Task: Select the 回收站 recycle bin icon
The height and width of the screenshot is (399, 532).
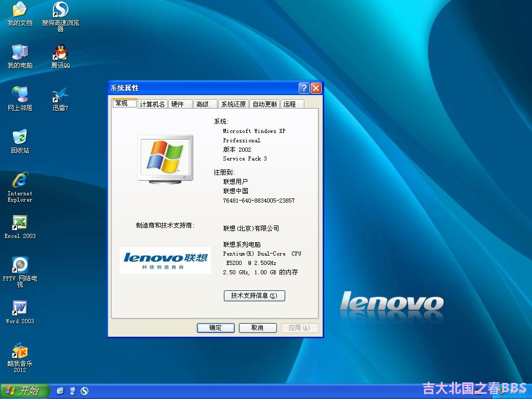Action: click(20, 141)
